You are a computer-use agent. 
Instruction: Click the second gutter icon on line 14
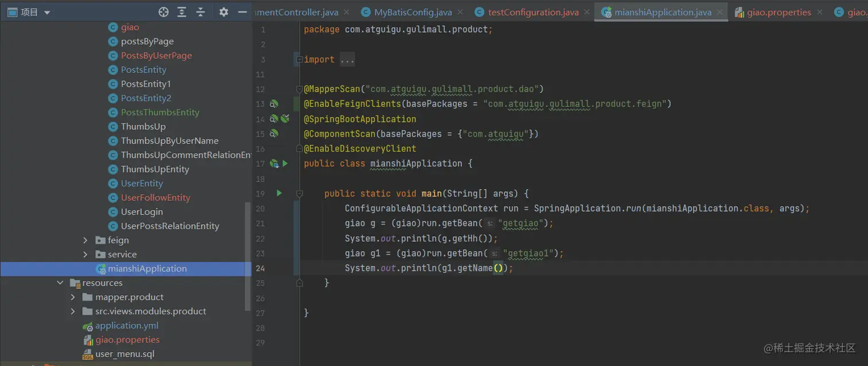coord(285,119)
